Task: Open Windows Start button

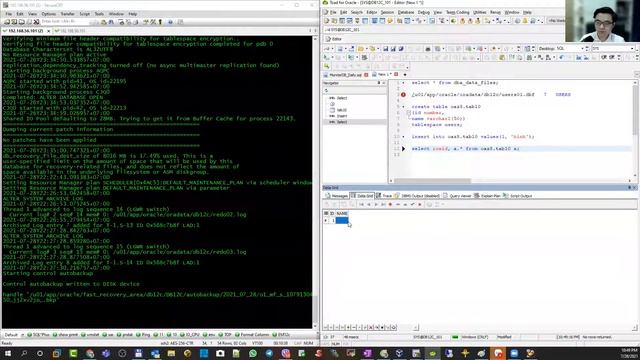Action: point(7,353)
